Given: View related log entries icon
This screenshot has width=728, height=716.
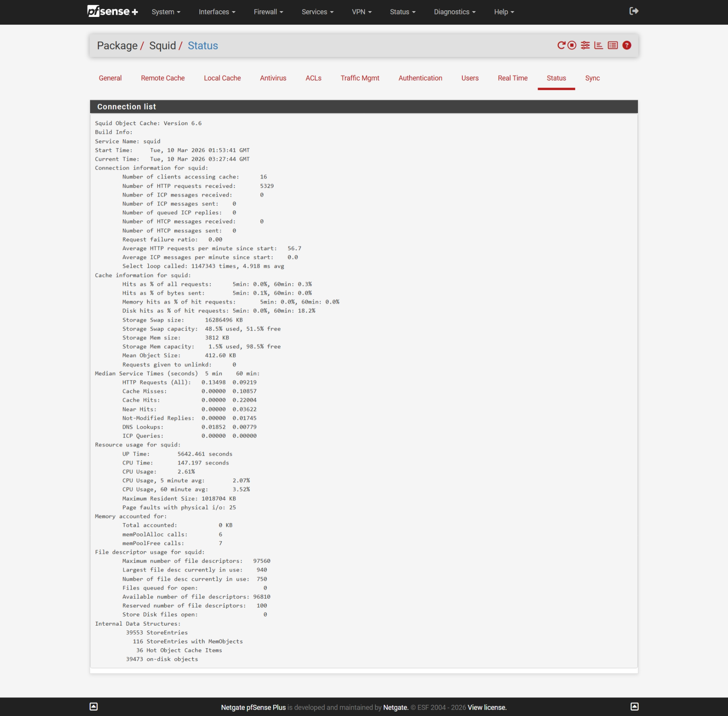Looking at the screenshot, I should [612, 45].
